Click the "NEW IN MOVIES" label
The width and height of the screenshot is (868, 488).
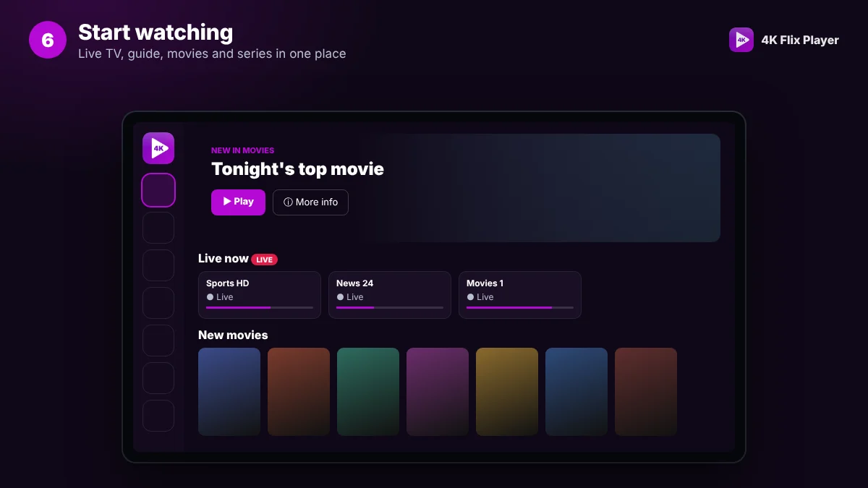click(242, 150)
